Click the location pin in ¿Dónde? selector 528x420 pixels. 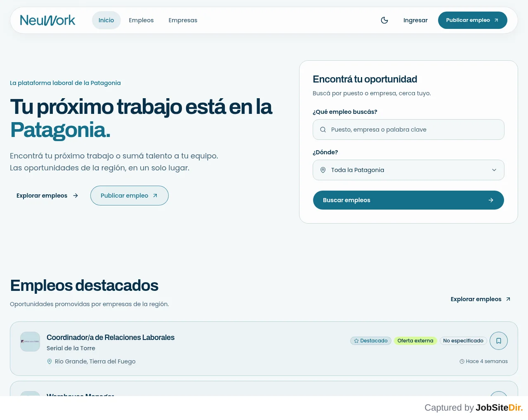pos(323,170)
